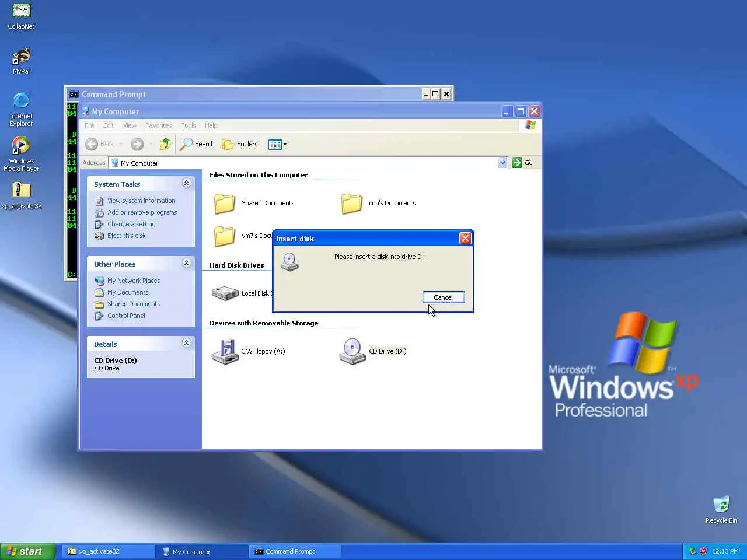Open My Documents link in sidebar
The height and width of the screenshot is (560, 747).
[128, 292]
